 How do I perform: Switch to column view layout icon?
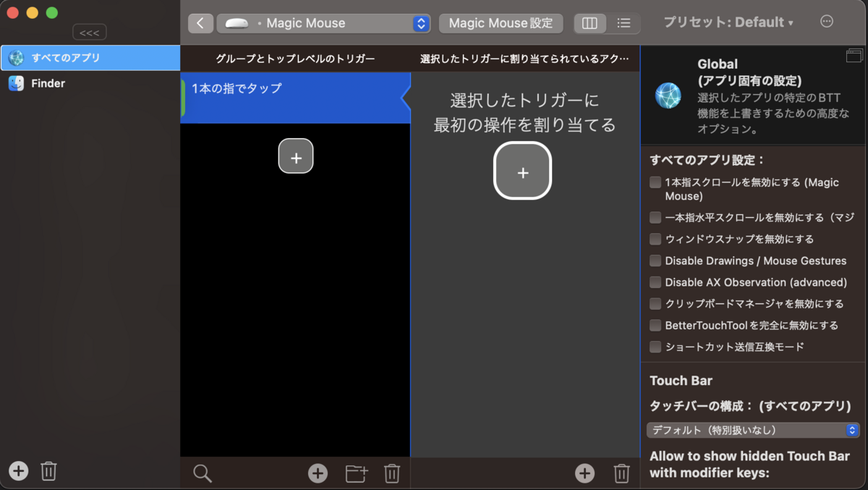[x=590, y=23]
